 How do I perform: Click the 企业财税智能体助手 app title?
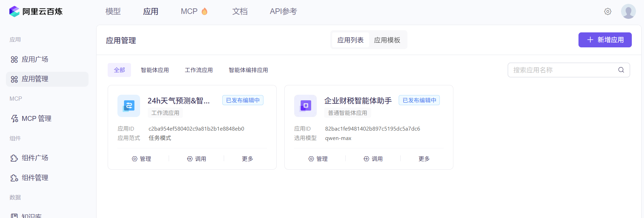(358, 101)
